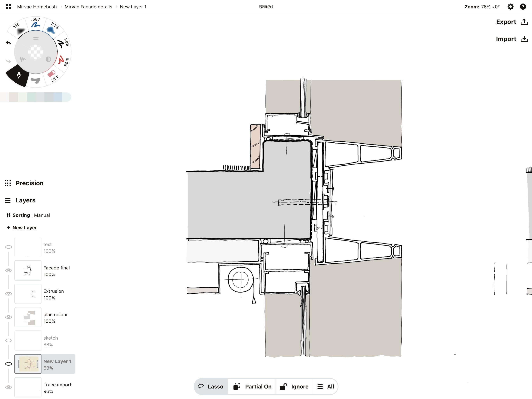
Task: Open Mirvac Facade details breadcrumb
Action: 88,7
